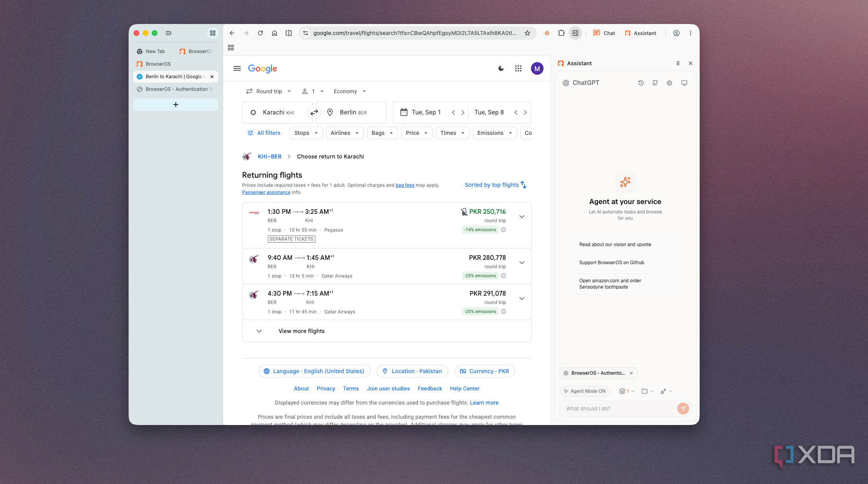Show emissions info for Pegasus flight
Screen dimensions: 868x484
[x=503, y=230]
